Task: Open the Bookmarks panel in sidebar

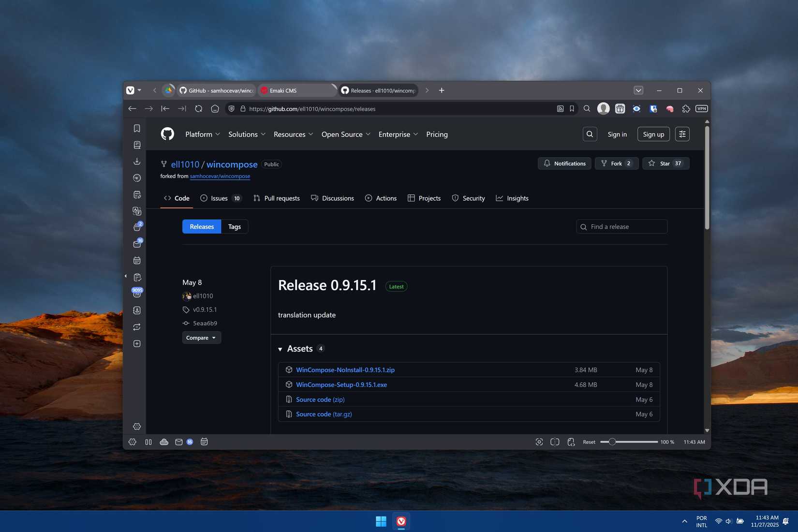Action: [x=137, y=128]
